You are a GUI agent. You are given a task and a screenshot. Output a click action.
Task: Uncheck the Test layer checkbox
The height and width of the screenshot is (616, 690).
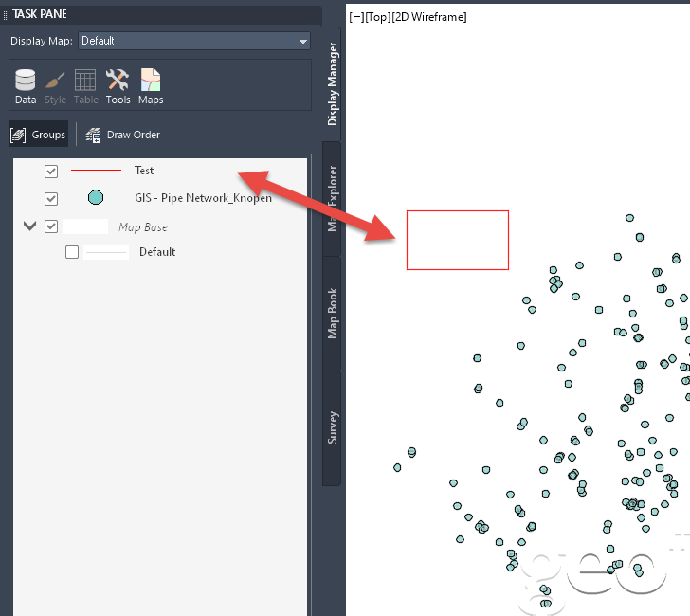click(51, 172)
